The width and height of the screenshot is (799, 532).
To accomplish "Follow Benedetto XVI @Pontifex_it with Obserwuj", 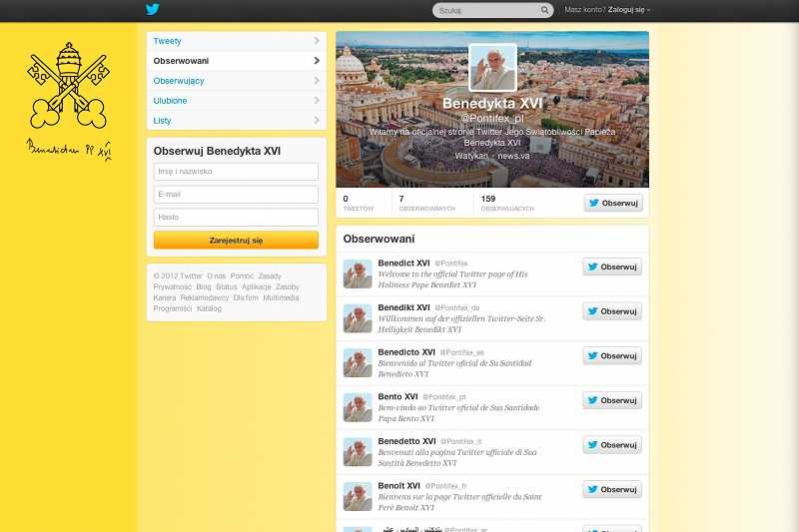I will tap(612, 445).
